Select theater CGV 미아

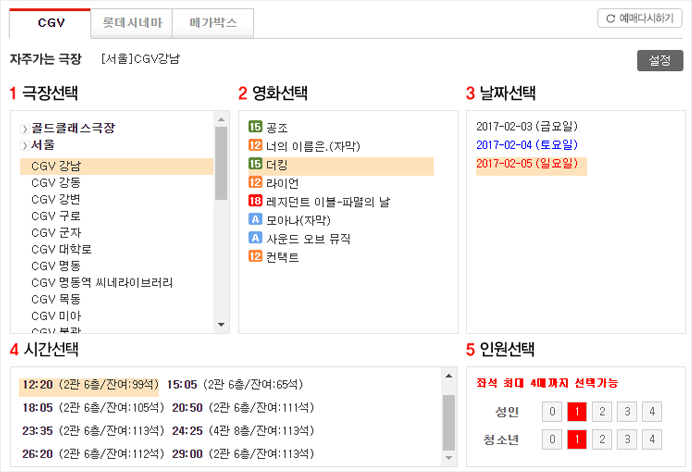56,316
